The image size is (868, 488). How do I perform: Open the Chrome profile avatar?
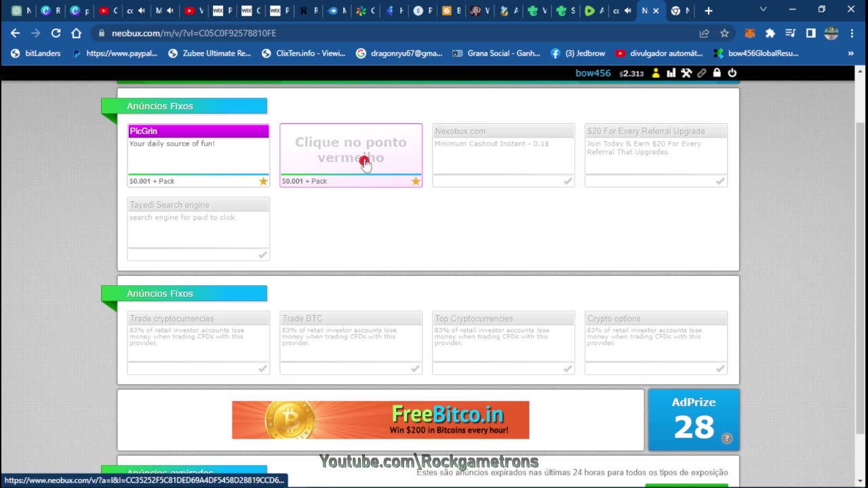831,33
